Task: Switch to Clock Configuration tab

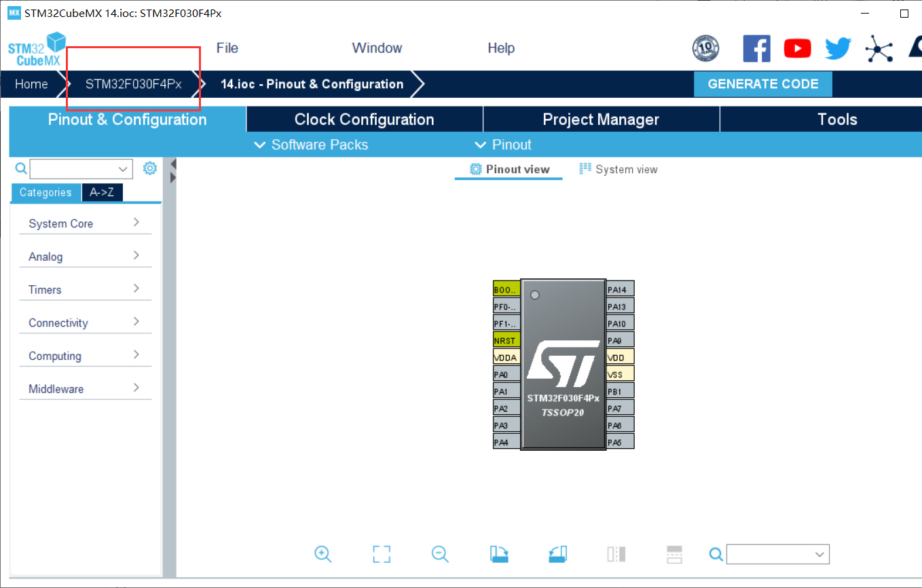Action: pyautogui.click(x=365, y=120)
